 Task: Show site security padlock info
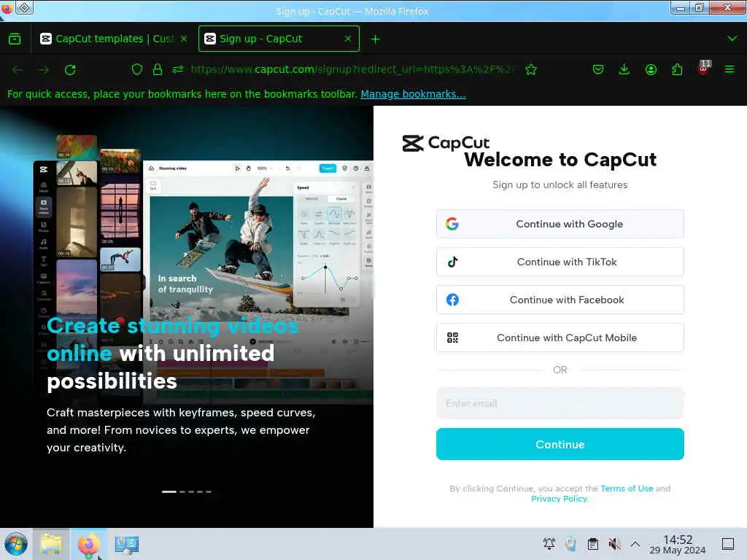pos(158,69)
